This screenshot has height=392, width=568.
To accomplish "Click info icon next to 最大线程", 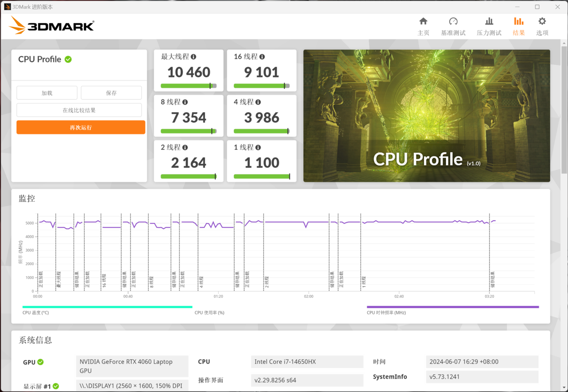I will tap(194, 57).
